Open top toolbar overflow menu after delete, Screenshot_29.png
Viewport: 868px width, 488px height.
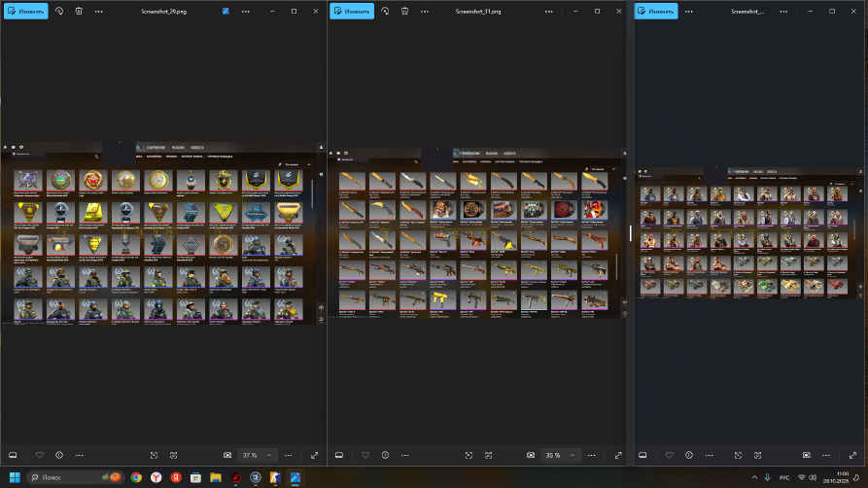98,11
